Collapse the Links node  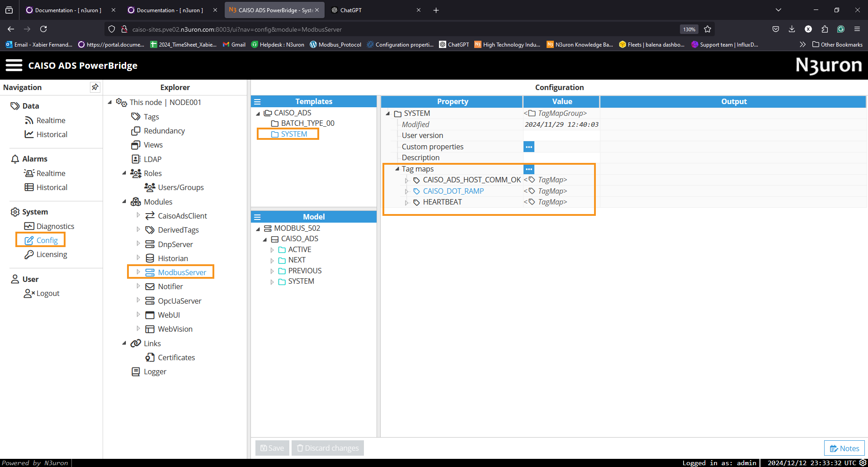[x=124, y=343]
